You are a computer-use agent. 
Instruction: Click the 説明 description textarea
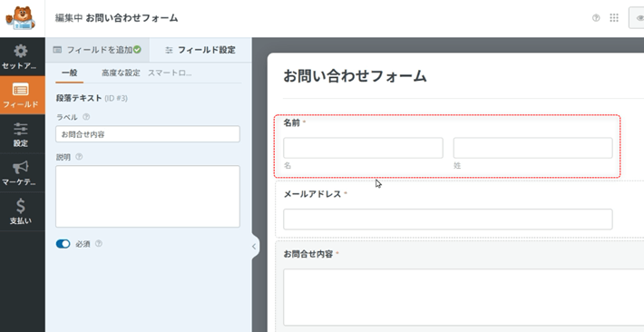[x=148, y=197]
